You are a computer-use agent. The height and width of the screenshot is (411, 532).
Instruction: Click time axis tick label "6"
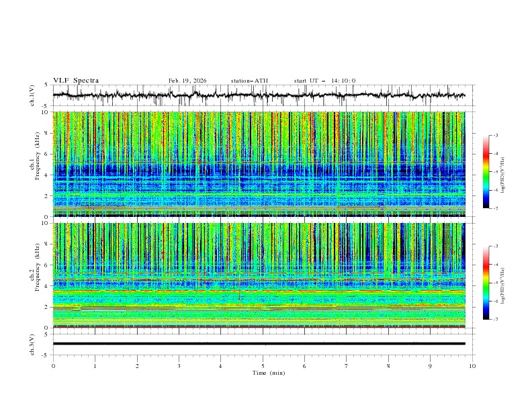pyautogui.click(x=304, y=366)
